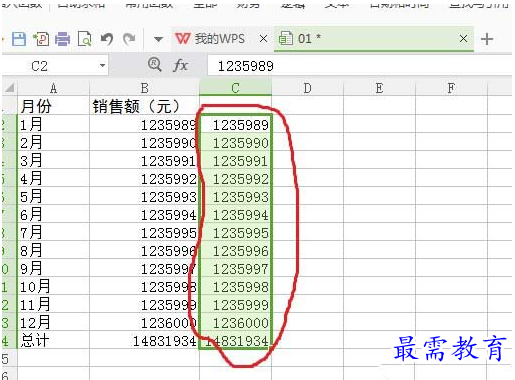This screenshot has height=380, width=515.
Task: Click cell containing 8月
Action: tap(53, 251)
